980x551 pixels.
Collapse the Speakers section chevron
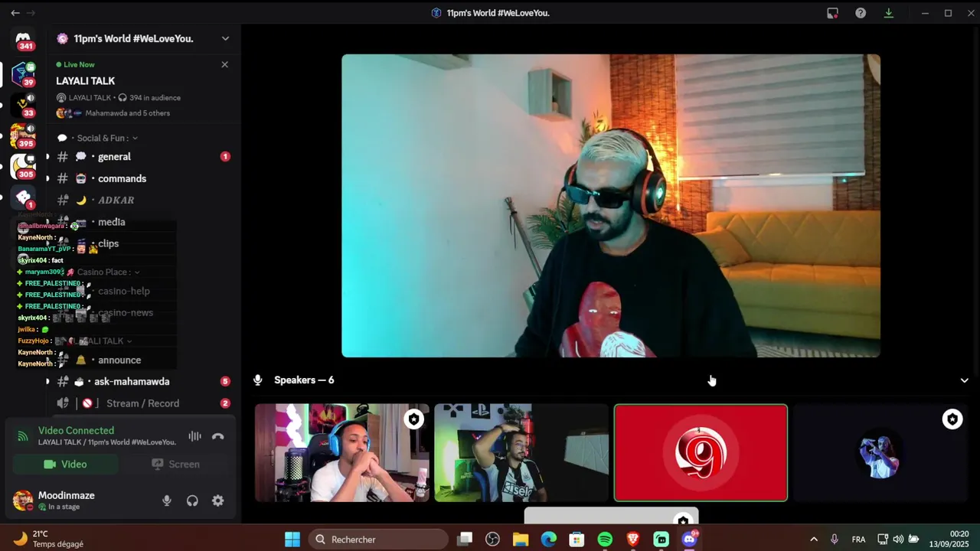[x=964, y=380]
